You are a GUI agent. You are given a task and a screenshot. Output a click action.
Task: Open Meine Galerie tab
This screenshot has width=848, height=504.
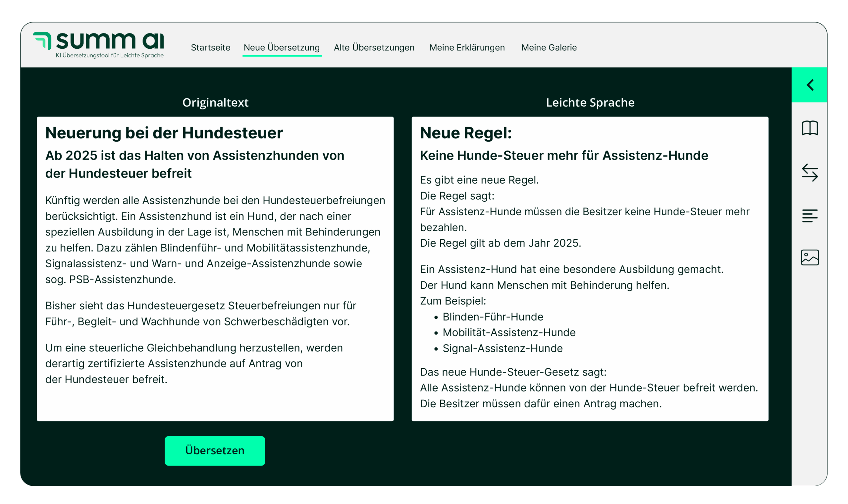pyautogui.click(x=549, y=48)
